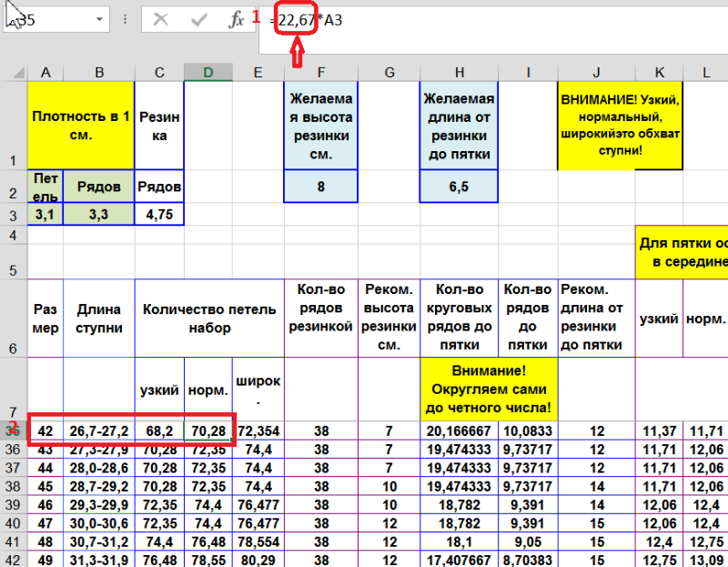
Task: Select the 'Рядов' cell with value 4,75
Action: (x=159, y=215)
